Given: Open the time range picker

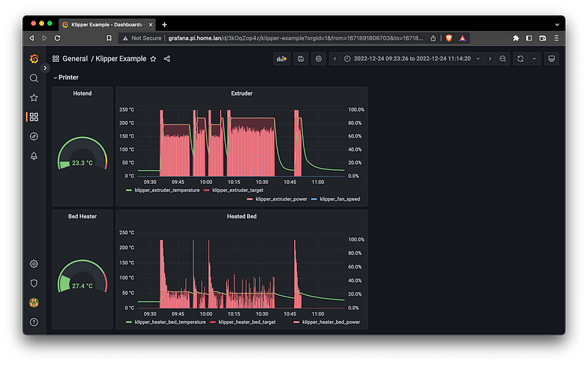Looking at the screenshot, I should 412,59.
